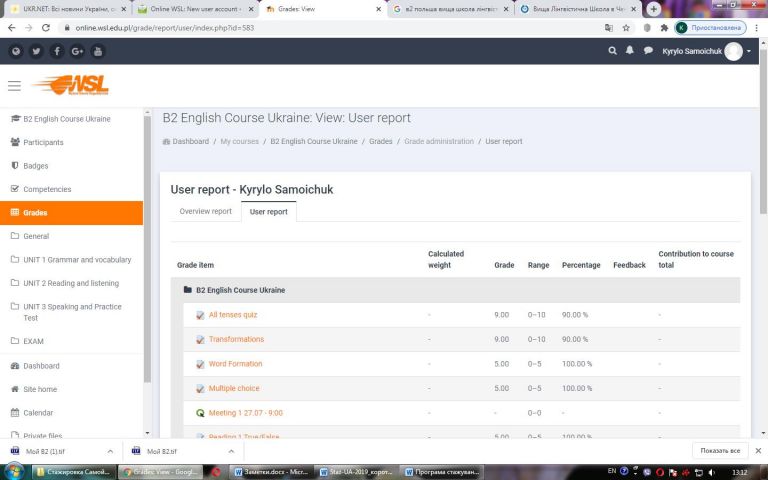Screen dimensions: 768x480
Task: Click the user avatar picture
Action: coord(733,51)
